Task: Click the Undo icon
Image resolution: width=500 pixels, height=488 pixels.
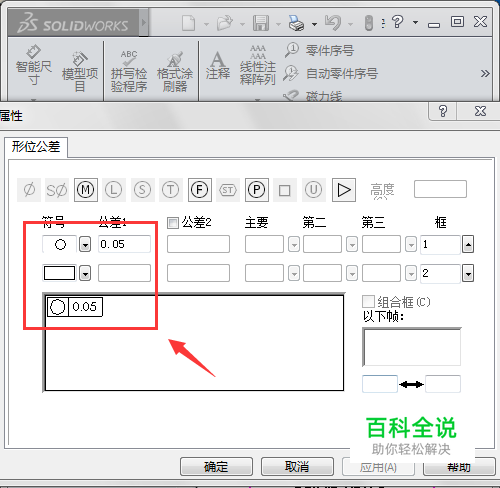Action: point(333,23)
